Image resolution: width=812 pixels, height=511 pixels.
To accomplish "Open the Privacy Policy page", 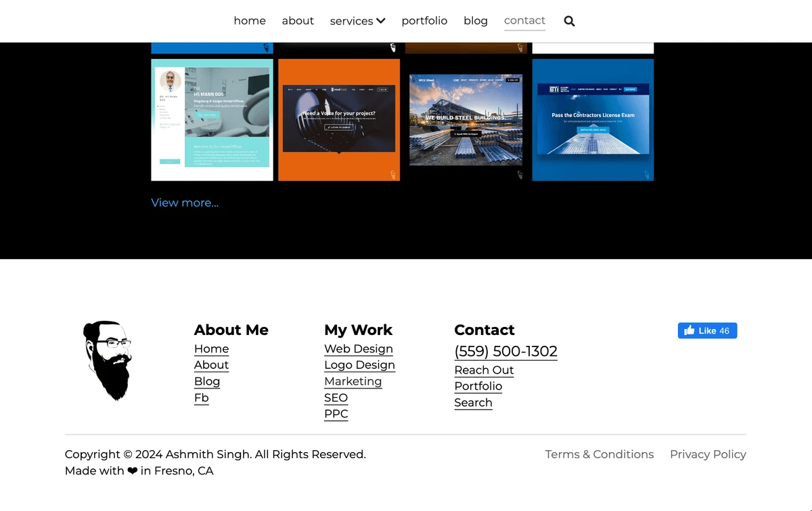I will [708, 454].
